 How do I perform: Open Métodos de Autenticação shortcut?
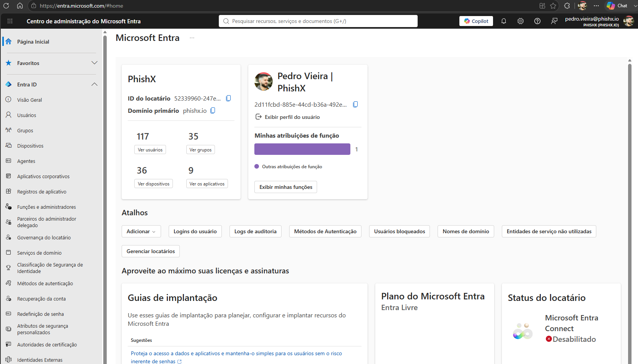[x=325, y=231]
